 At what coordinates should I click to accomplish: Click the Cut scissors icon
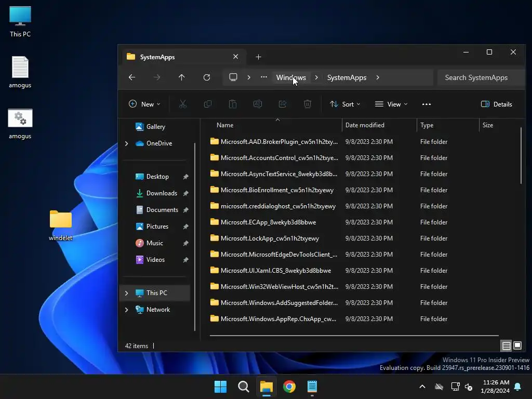183,104
